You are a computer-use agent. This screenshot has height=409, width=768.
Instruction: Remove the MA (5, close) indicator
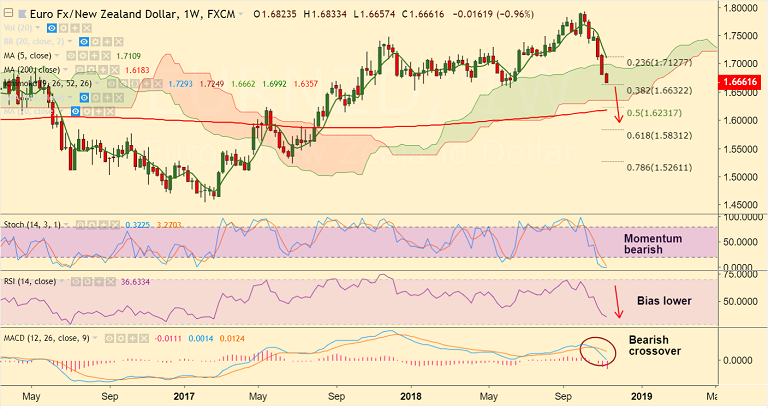click(106, 56)
